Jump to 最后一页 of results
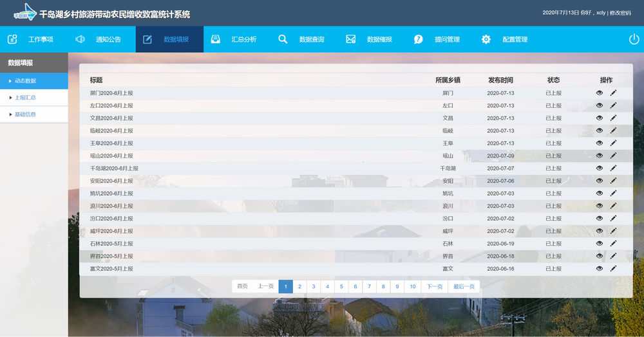 click(x=464, y=286)
